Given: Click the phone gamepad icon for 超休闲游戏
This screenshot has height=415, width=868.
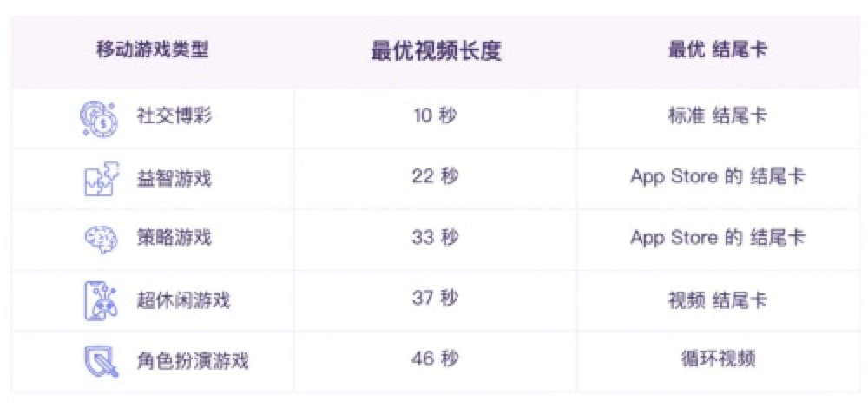Looking at the screenshot, I should click(x=100, y=301).
